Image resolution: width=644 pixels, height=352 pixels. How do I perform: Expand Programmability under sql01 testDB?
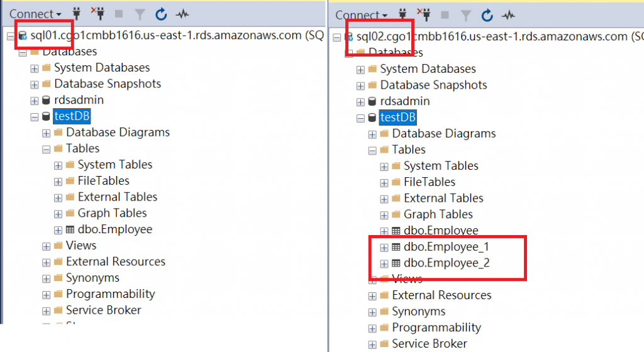47,295
